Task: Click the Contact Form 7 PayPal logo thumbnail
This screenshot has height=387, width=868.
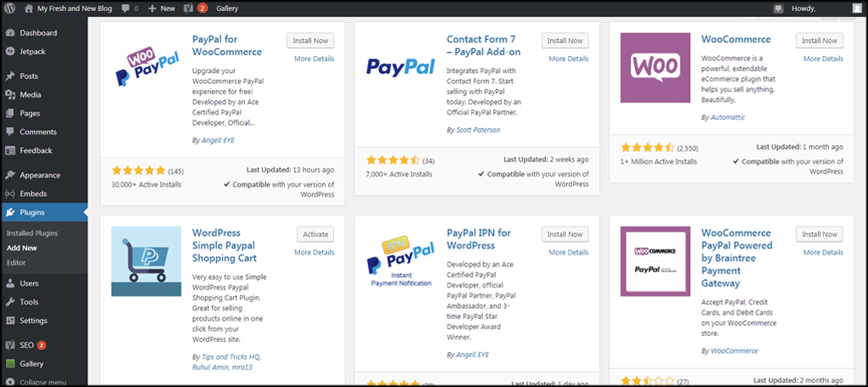Action: pyautogui.click(x=401, y=68)
